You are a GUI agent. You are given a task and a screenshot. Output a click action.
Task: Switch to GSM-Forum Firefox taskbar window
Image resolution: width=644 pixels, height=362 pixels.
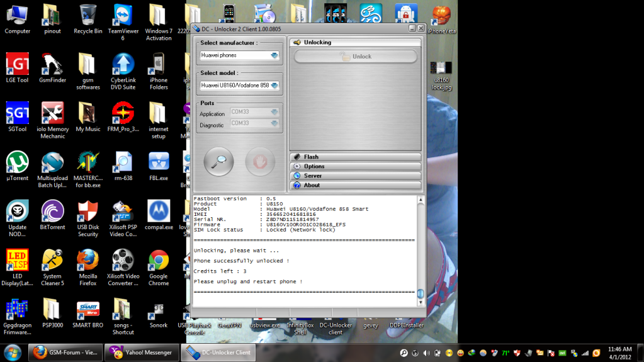(65, 353)
